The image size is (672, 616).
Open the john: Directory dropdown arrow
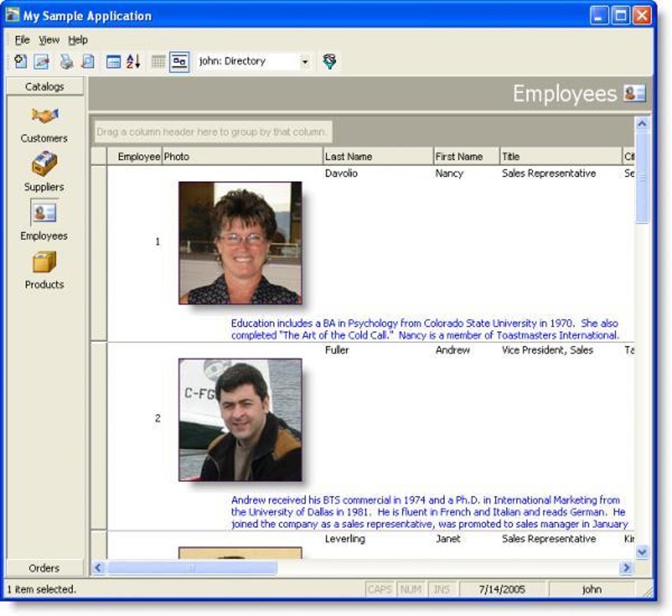click(x=305, y=62)
